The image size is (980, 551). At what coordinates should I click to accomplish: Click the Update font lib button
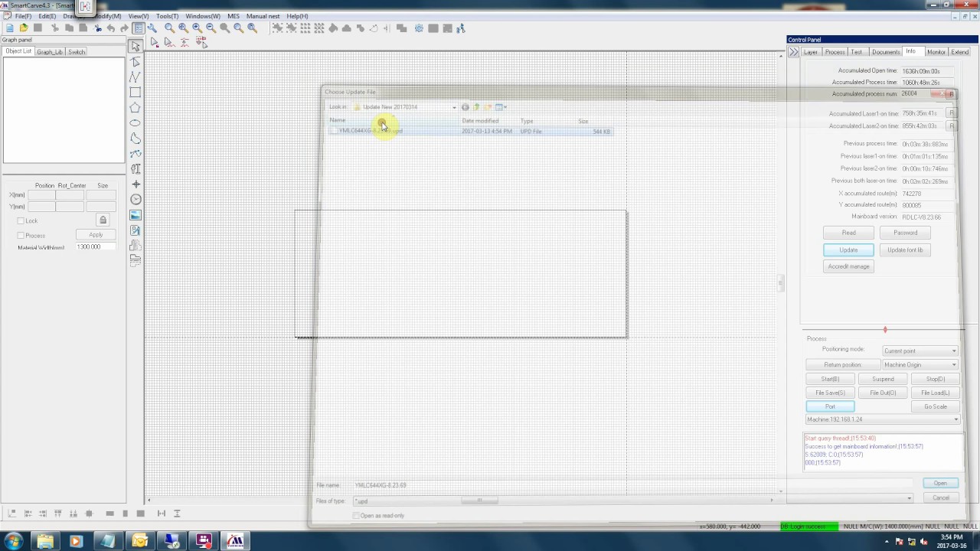[x=905, y=250]
